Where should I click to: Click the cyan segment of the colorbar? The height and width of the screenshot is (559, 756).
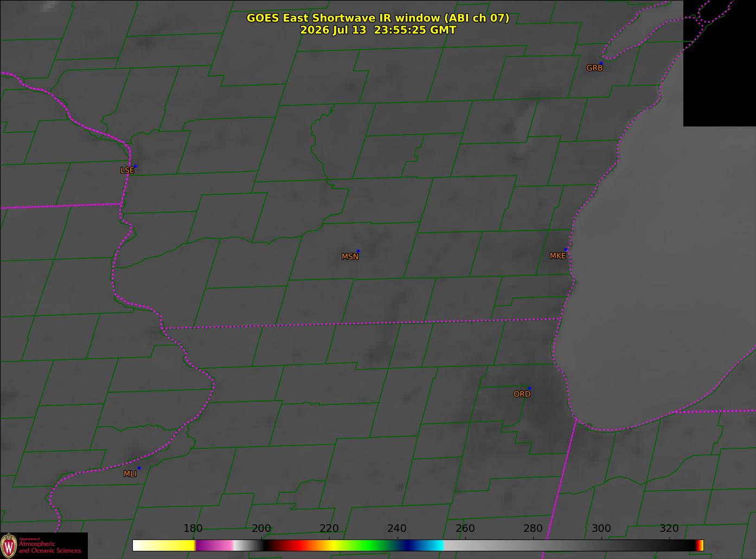pyautogui.click(x=431, y=545)
